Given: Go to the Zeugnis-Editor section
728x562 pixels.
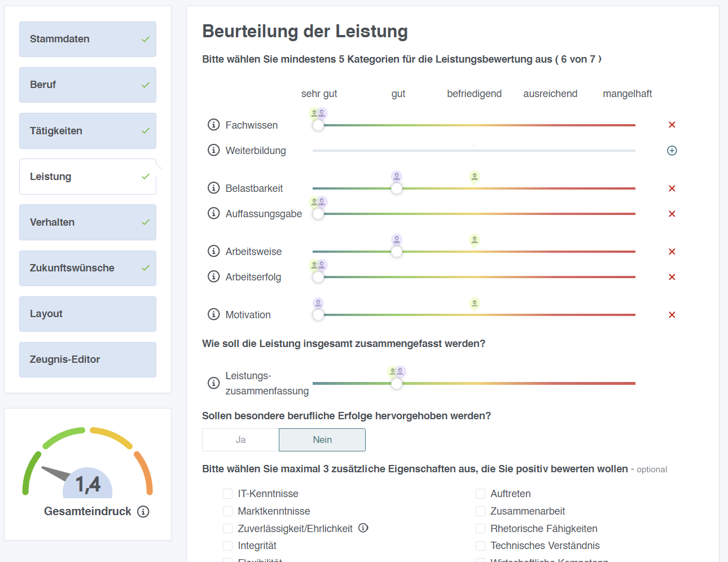Looking at the screenshot, I should (x=87, y=359).
